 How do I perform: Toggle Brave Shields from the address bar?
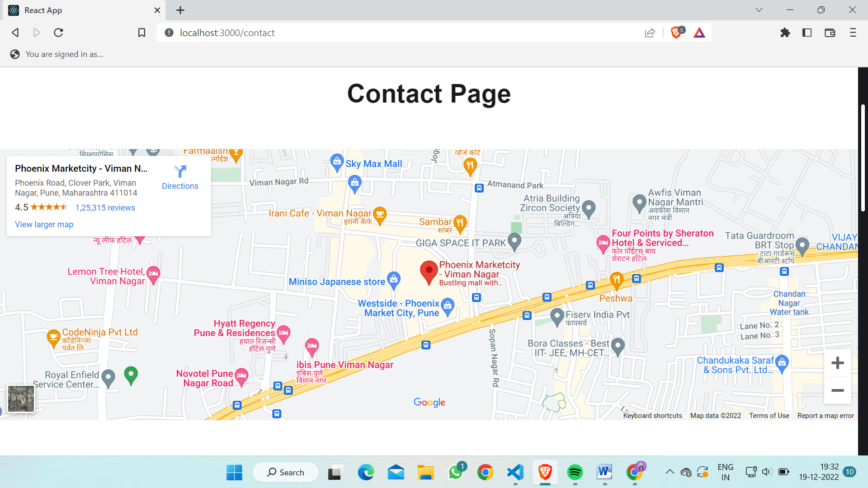675,33
